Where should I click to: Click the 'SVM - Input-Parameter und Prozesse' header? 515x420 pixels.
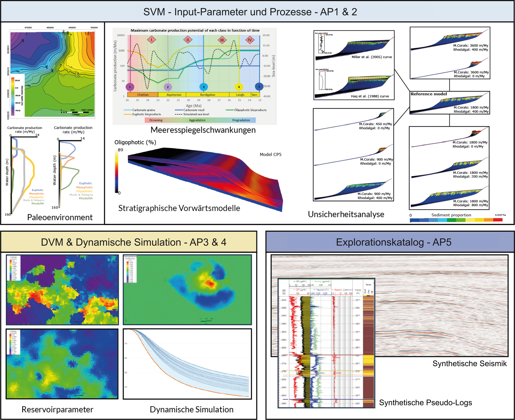tap(250, 12)
